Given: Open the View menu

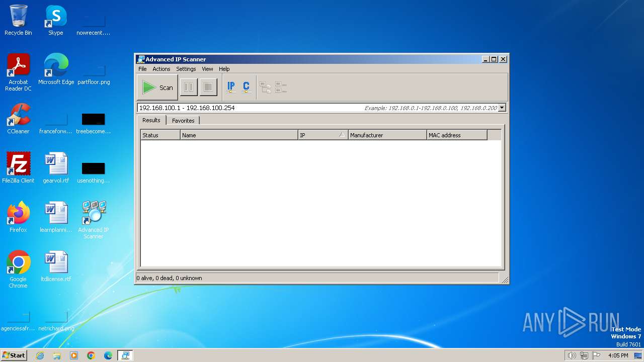Looking at the screenshot, I should (207, 69).
